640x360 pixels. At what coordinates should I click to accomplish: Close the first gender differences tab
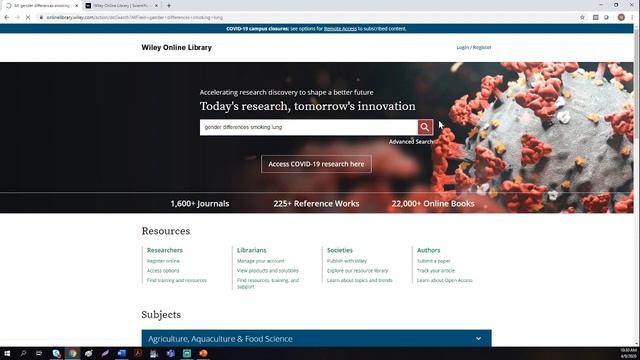point(76,6)
